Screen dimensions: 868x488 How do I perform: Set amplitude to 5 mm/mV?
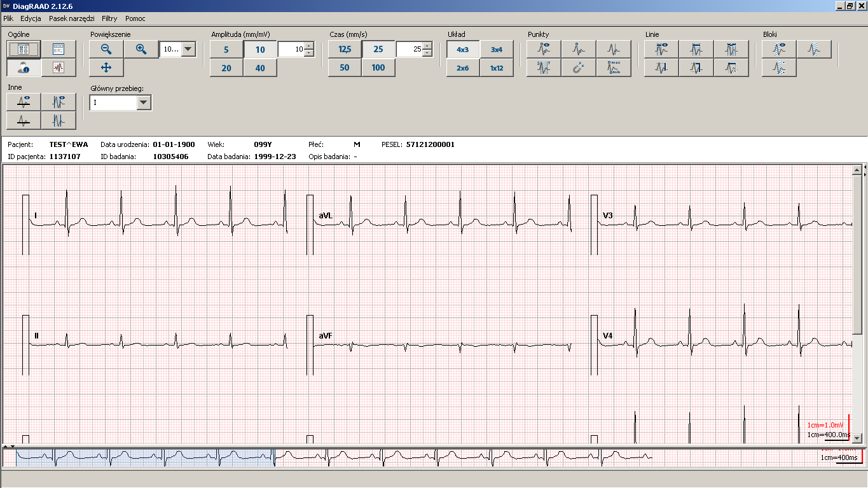pos(226,50)
